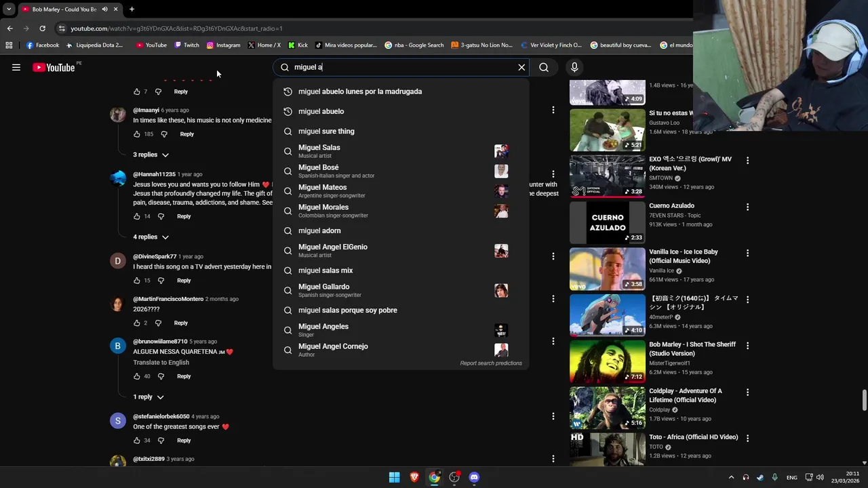
Task: Like brunowiliame8710's comment with 40 likes
Action: coord(136,376)
